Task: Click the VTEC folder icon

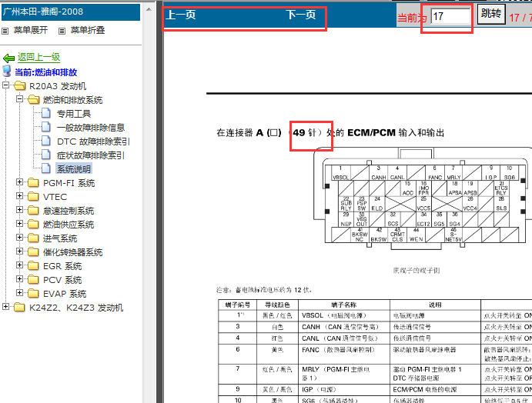Action: coord(33,197)
